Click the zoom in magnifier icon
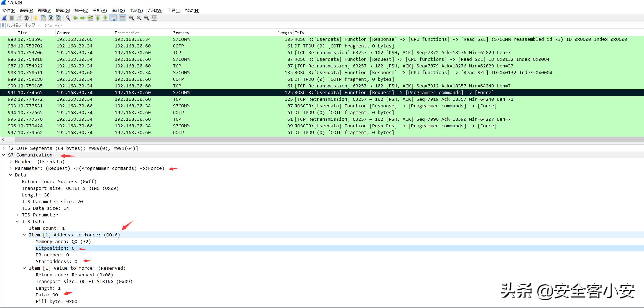 132,18
